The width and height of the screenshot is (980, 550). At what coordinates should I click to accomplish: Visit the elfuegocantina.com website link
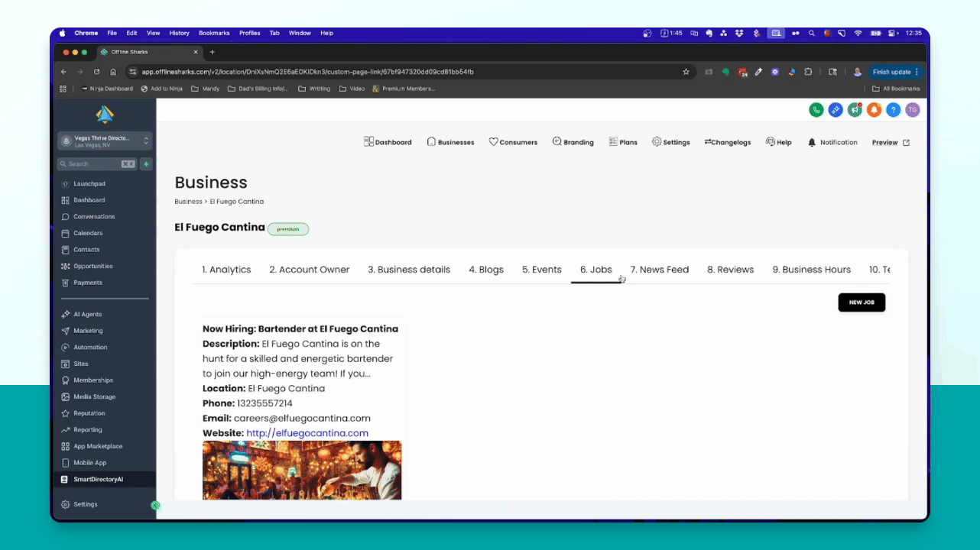307,433
